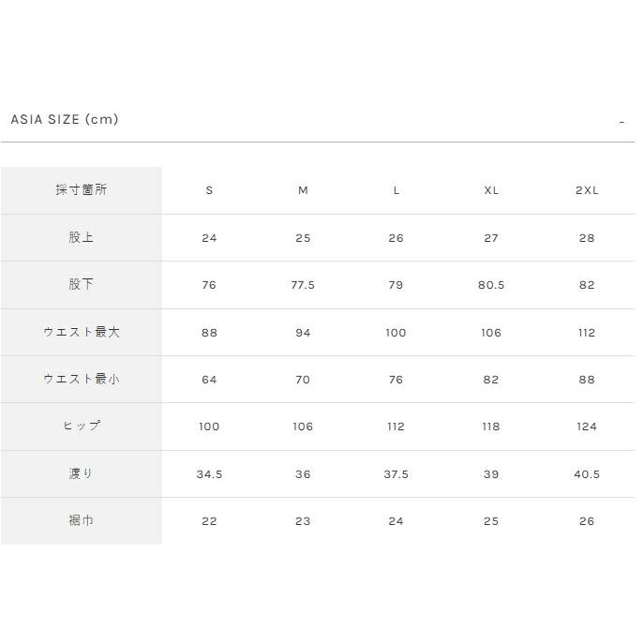Click the 股下 row label
Screen dimensions: 644x644
82,285
